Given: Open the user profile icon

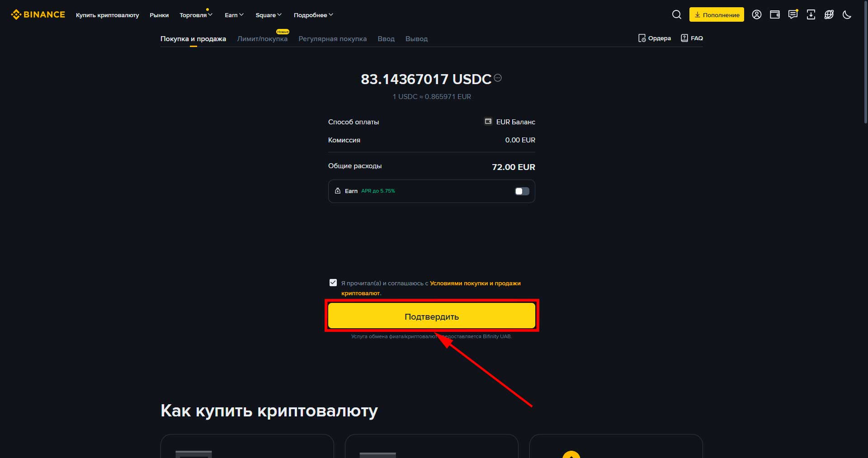Looking at the screenshot, I should point(756,14).
